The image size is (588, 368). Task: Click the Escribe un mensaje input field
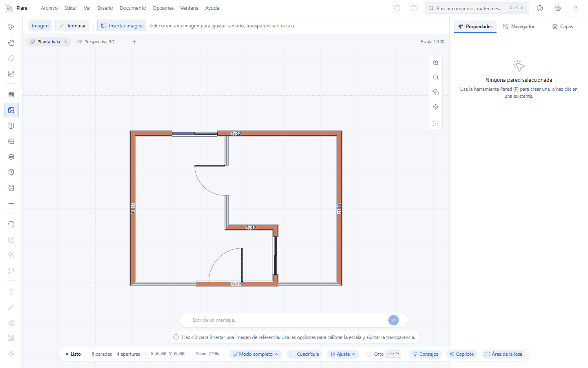pos(288,320)
